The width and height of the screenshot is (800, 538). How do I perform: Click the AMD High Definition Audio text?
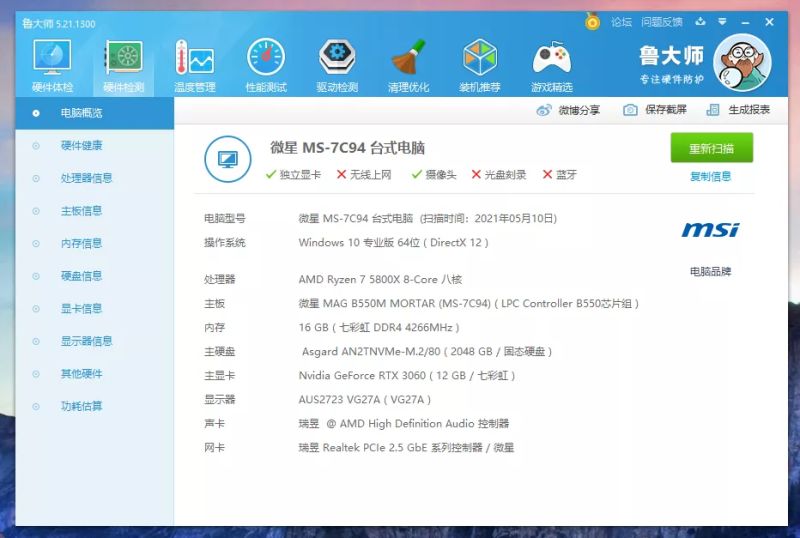point(404,424)
